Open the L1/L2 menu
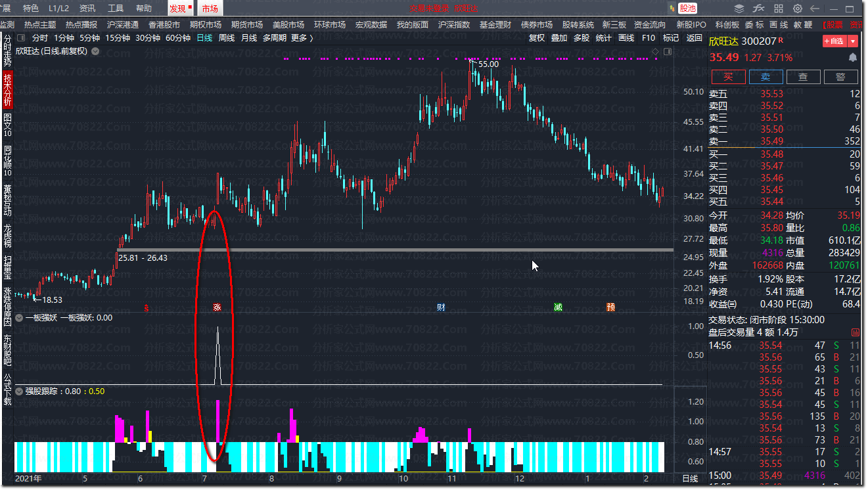868x490 pixels. pyautogui.click(x=59, y=9)
